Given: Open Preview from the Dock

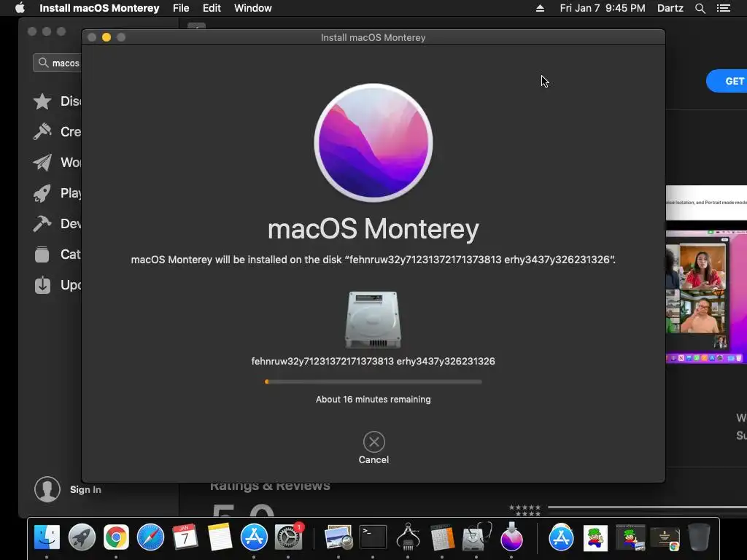Looking at the screenshot, I should (x=338, y=537).
